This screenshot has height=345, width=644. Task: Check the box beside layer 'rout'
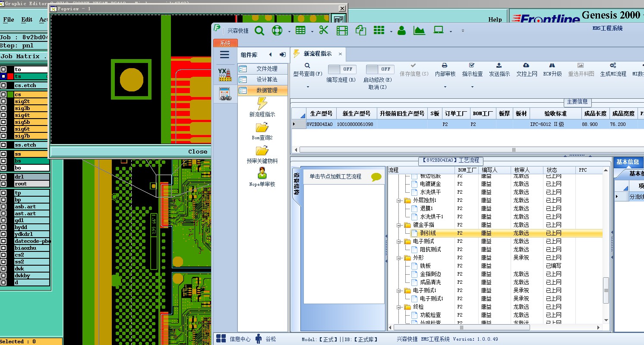(3, 184)
